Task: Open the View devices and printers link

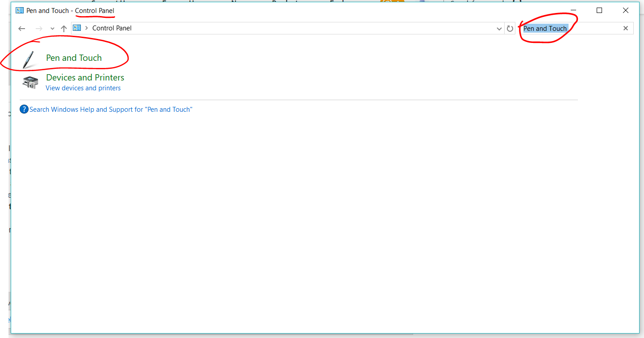Action: click(x=83, y=88)
